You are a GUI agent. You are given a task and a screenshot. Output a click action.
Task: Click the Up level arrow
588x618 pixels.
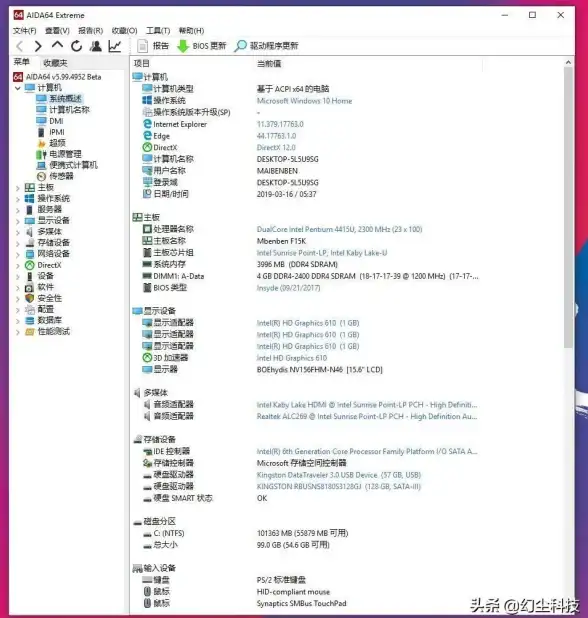57,45
